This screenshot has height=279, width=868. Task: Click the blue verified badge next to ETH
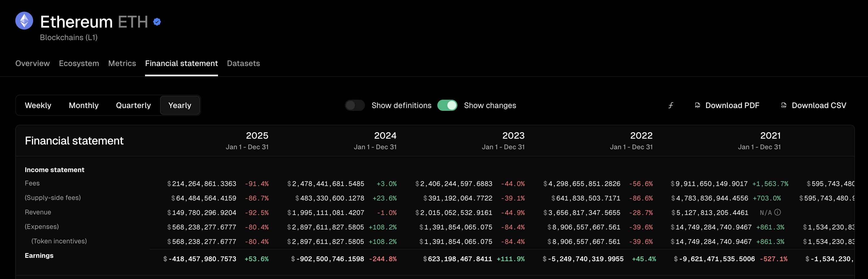[x=157, y=22]
